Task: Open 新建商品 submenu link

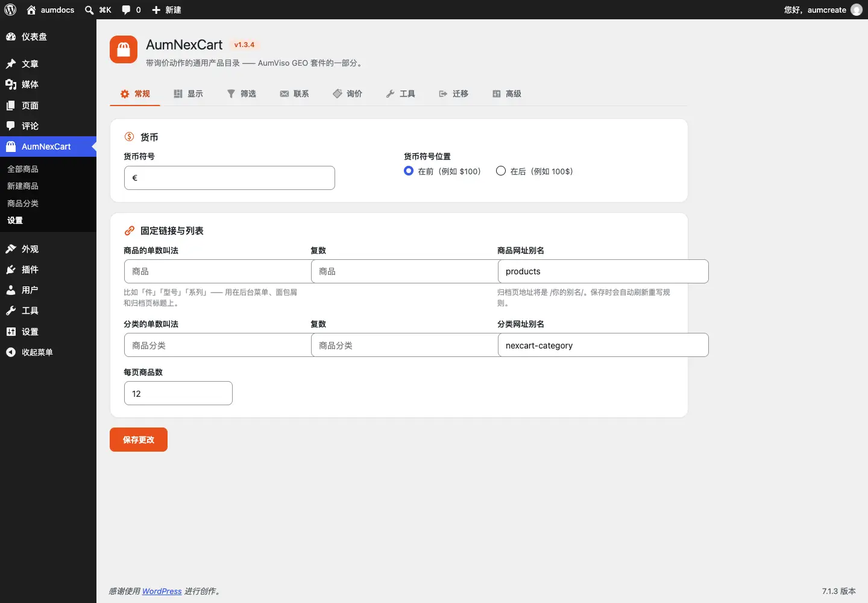Action: [x=23, y=186]
